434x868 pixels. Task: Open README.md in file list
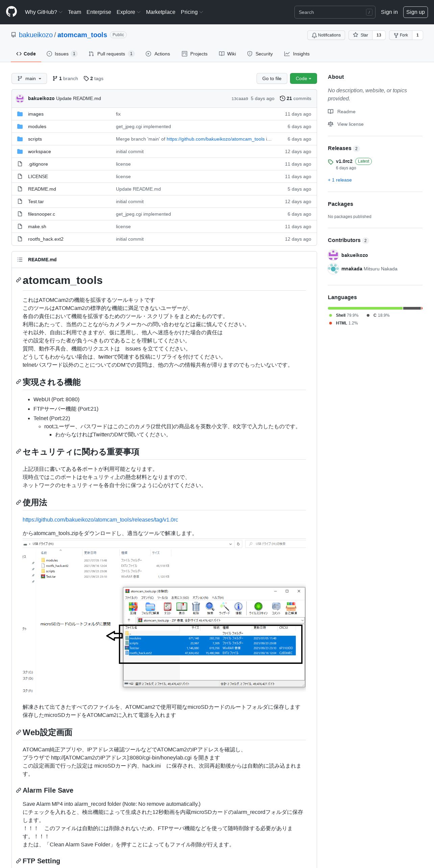pos(42,189)
